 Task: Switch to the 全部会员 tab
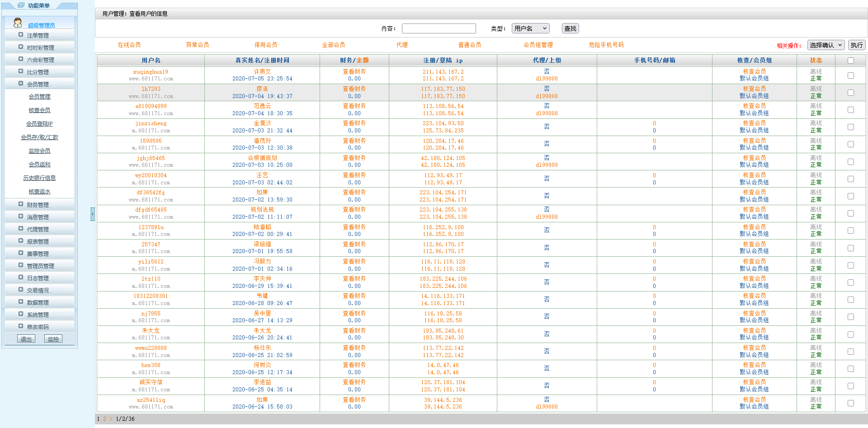(x=333, y=45)
